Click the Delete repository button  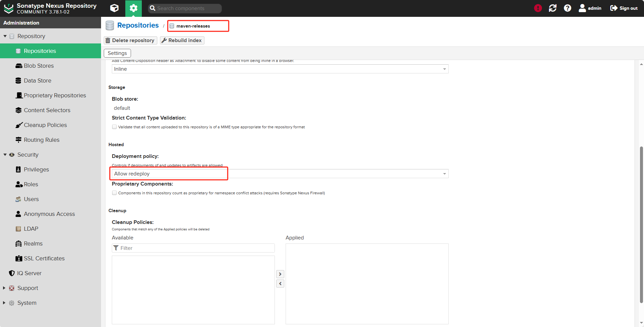point(130,40)
